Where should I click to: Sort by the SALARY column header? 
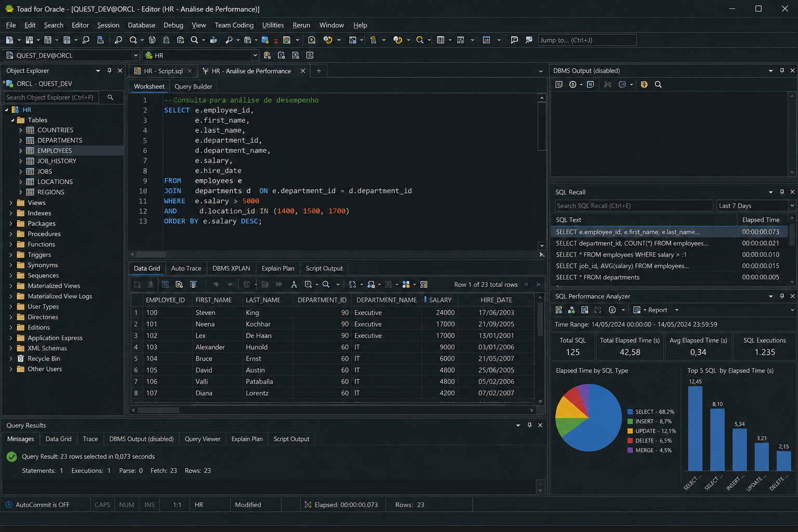click(x=440, y=300)
